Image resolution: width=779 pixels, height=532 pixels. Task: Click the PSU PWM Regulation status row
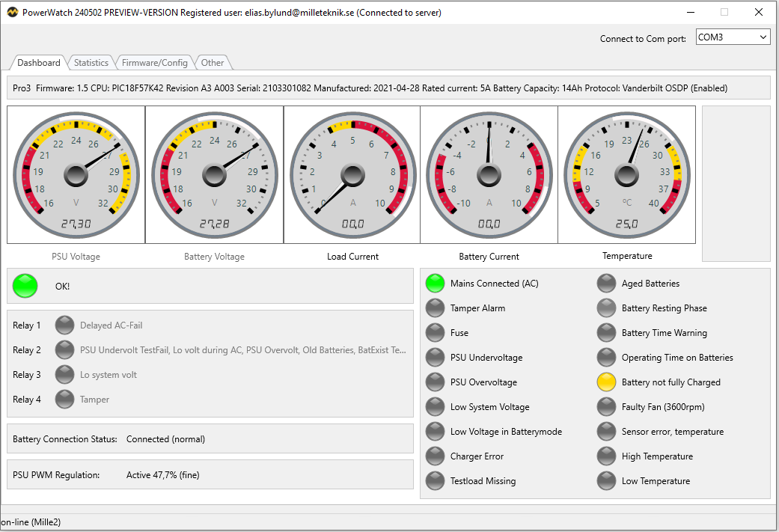(x=210, y=475)
